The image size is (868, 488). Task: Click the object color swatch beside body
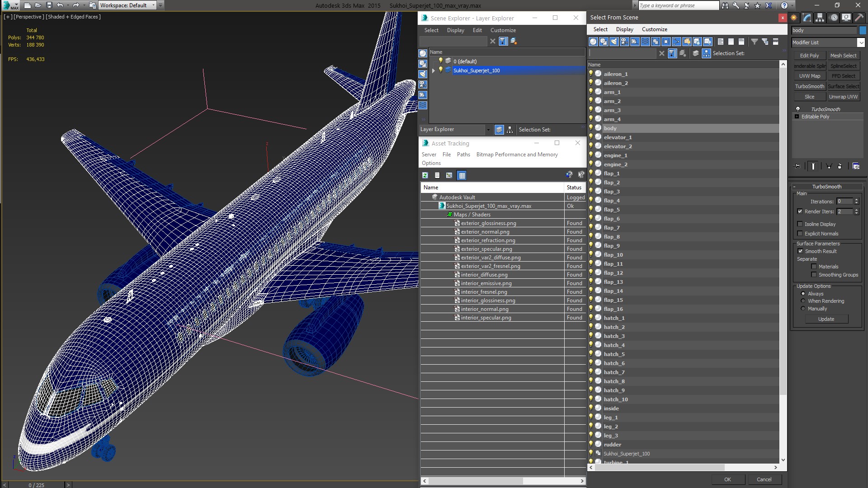coord(863,30)
